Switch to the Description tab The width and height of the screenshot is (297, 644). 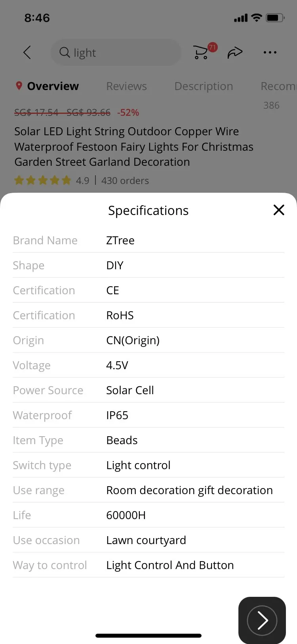(x=204, y=86)
